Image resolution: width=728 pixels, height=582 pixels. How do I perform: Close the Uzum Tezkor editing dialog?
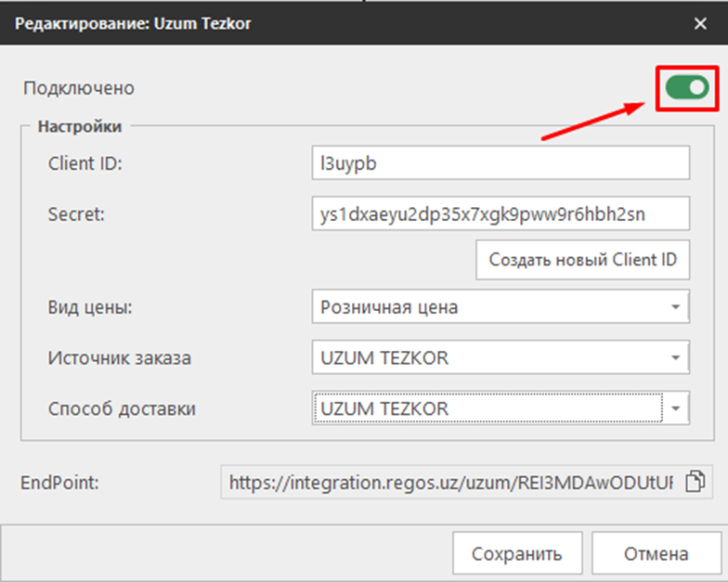pos(701,23)
